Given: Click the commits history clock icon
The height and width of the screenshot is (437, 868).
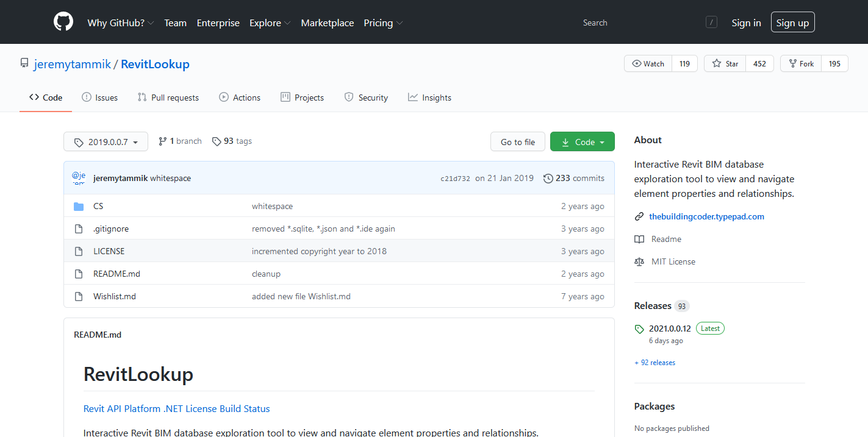Looking at the screenshot, I should (548, 179).
